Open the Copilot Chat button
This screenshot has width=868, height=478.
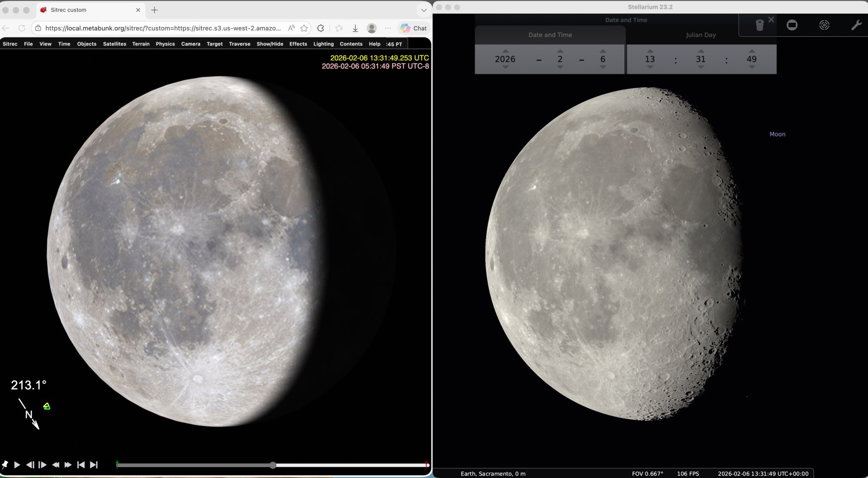click(413, 28)
